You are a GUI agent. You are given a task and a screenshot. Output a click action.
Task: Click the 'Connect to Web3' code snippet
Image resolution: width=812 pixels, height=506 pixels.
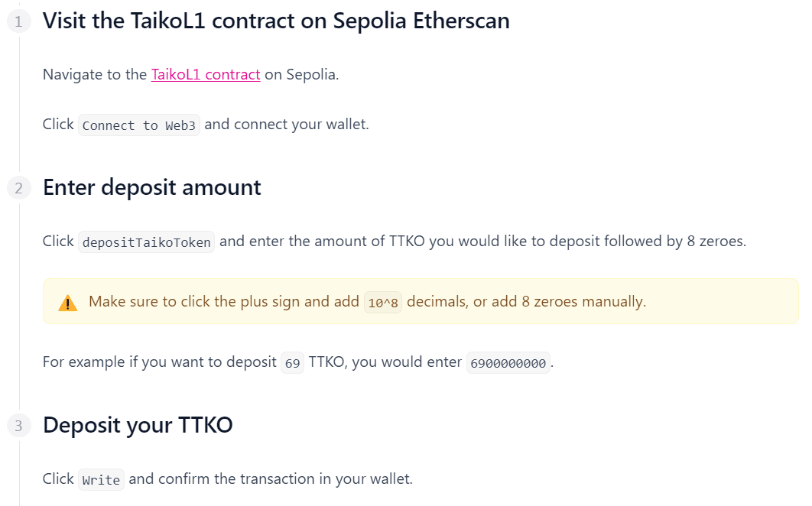coord(139,125)
